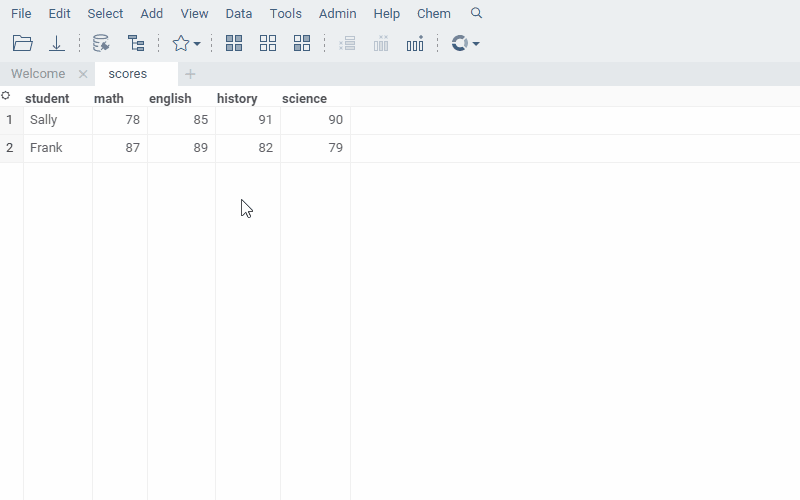Click the open file folder icon
This screenshot has width=800, height=500.
[x=22, y=43]
